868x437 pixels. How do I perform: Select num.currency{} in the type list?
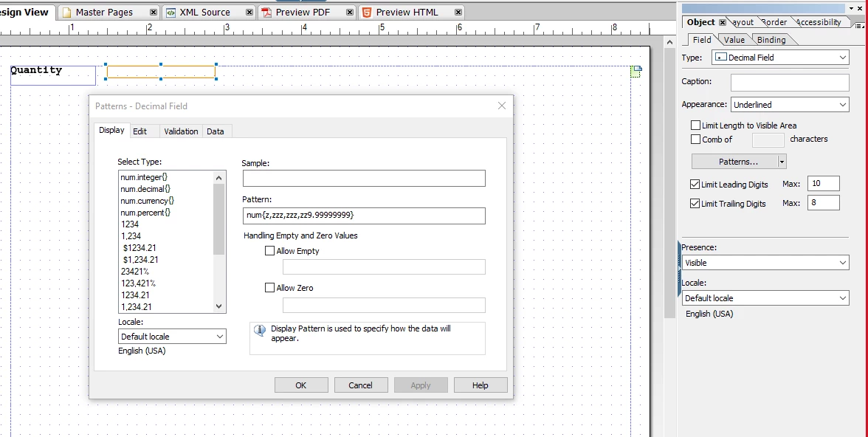[x=147, y=201]
